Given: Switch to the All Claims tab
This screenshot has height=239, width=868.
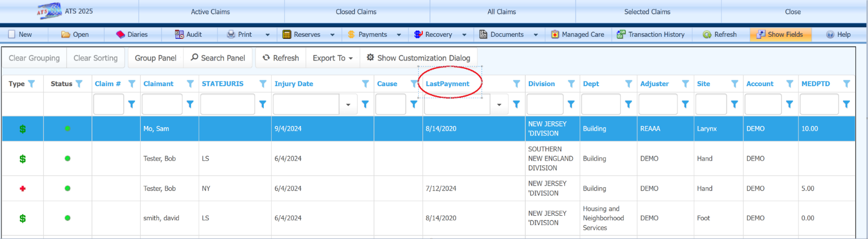Looking at the screenshot, I should [501, 12].
